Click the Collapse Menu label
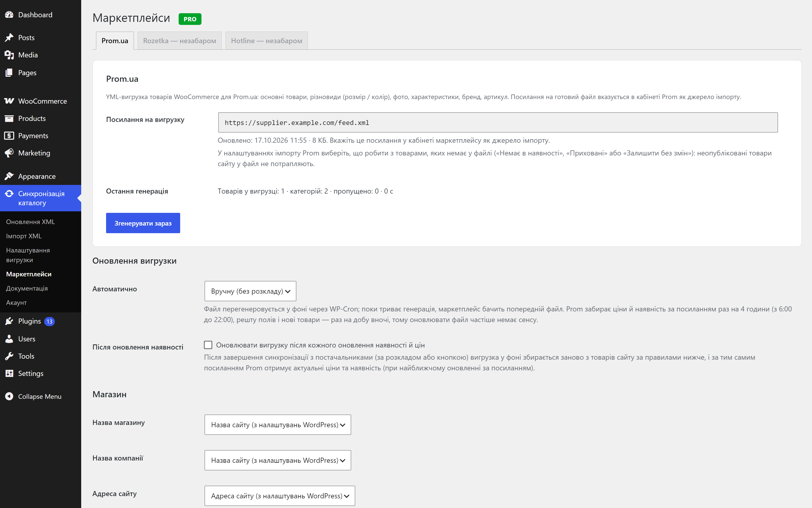812x508 pixels. click(40, 396)
